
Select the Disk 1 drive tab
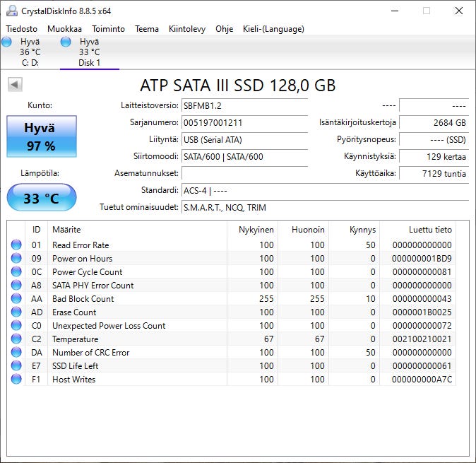point(89,52)
